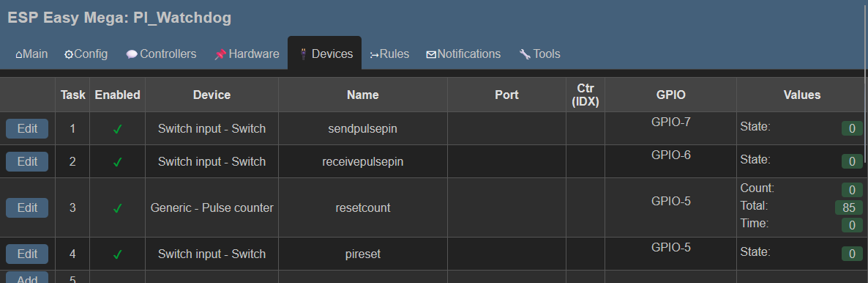Click the envelope icon beside Notifications
Screen dimensions: 868x283
tap(431, 54)
